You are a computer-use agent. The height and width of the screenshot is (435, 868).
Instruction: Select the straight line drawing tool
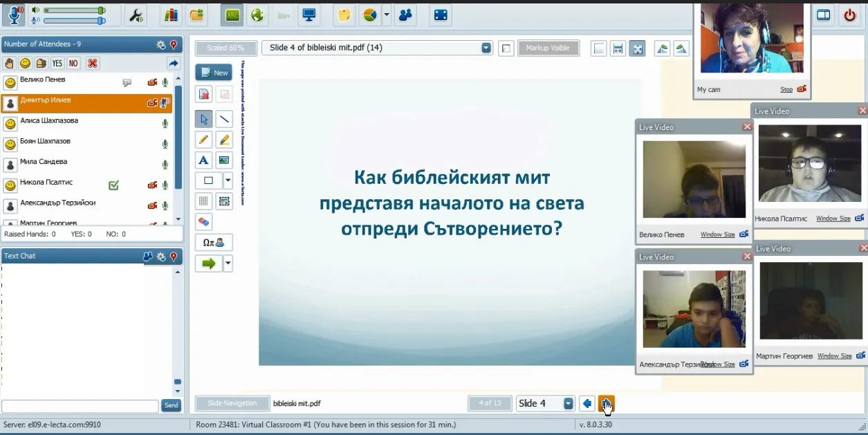[x=224, y=119]
